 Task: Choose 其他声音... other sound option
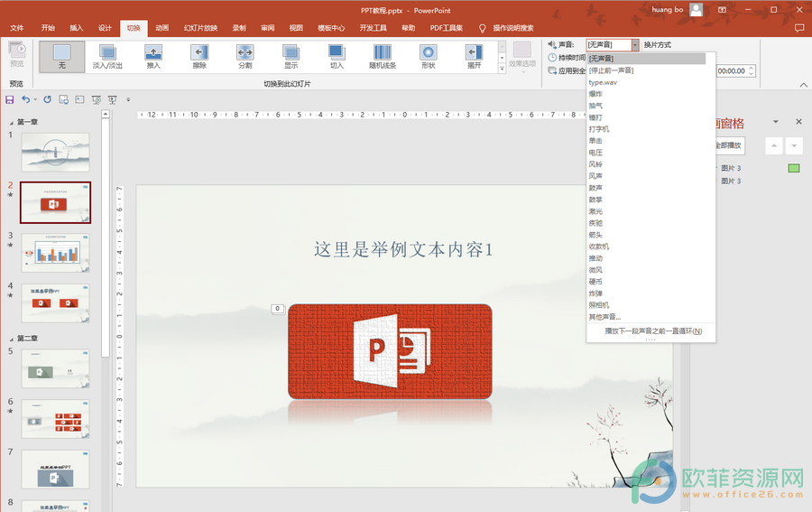pos(646,317)
